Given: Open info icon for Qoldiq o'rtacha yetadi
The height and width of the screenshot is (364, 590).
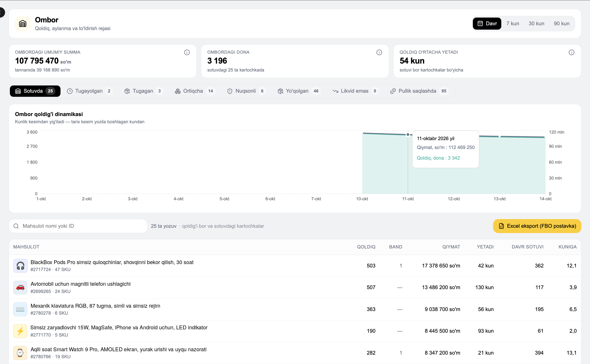Looking at the screenshot, I should pyautogui.click(x=571, y=52).
